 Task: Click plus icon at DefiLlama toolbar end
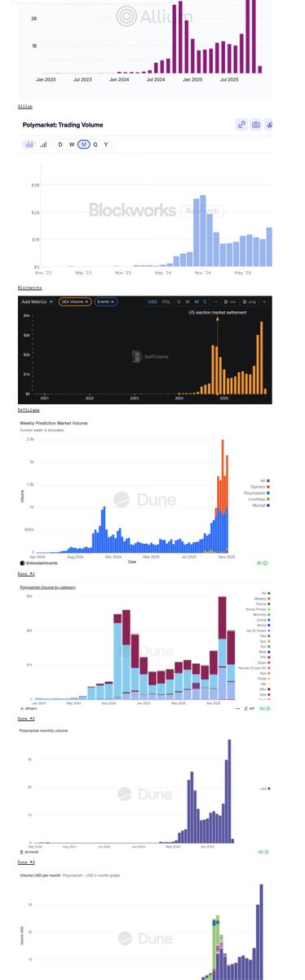click(x=265, y=302)
